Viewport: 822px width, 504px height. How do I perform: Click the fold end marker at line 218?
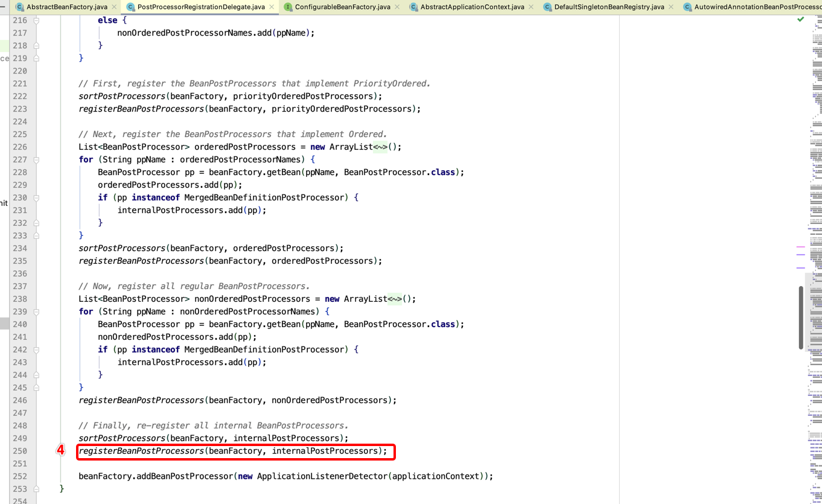coord(36,45)
